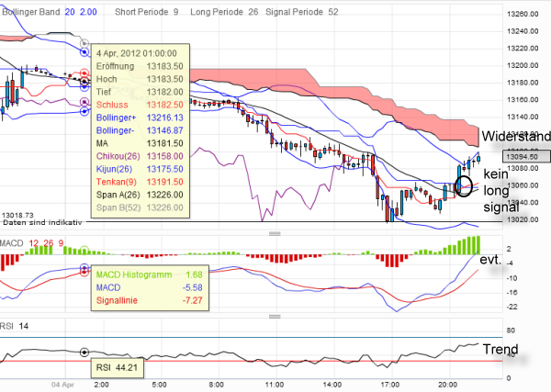Click the Daten sind indikativ notice

(42, 222)
